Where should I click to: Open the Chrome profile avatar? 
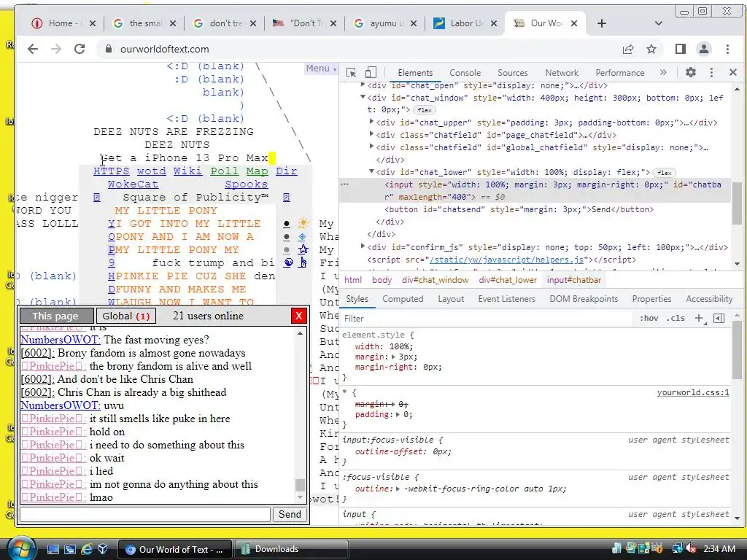click(704, 49)
